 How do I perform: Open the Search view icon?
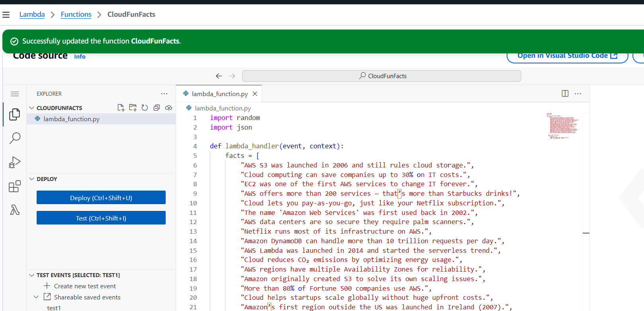15,138
